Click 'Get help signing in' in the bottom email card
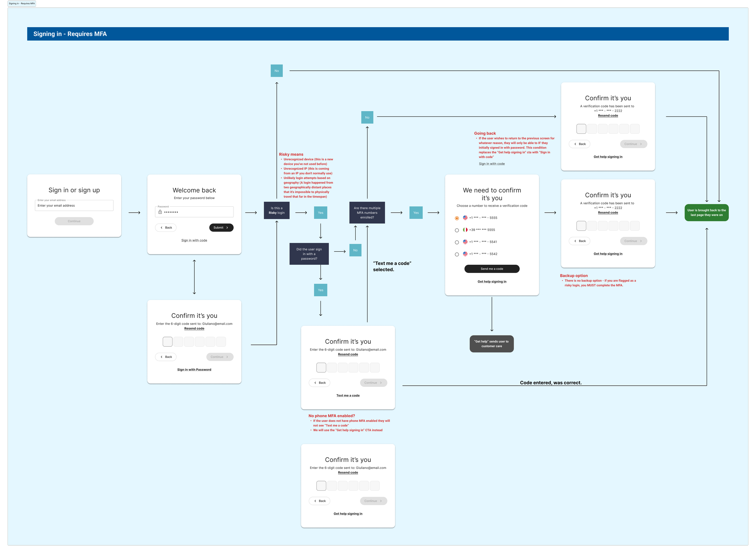The width and height of the screenshot is (756, 553). click(x=348, y=513)
